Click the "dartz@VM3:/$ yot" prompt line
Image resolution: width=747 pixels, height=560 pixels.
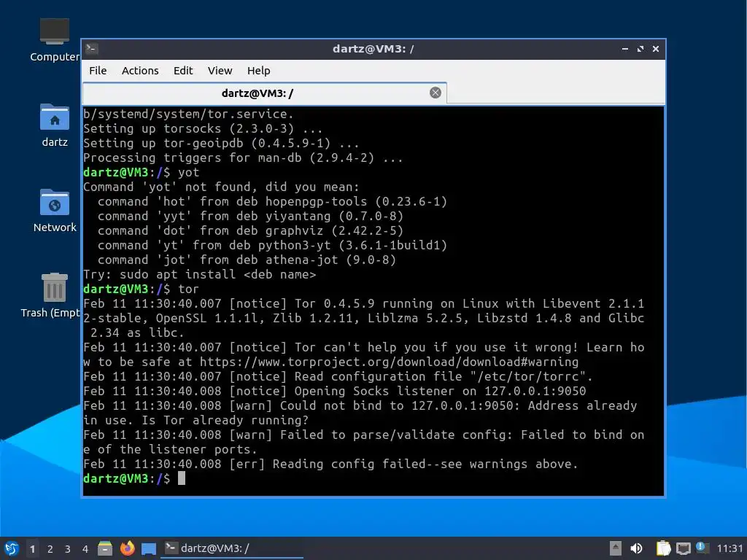(141, 172)
